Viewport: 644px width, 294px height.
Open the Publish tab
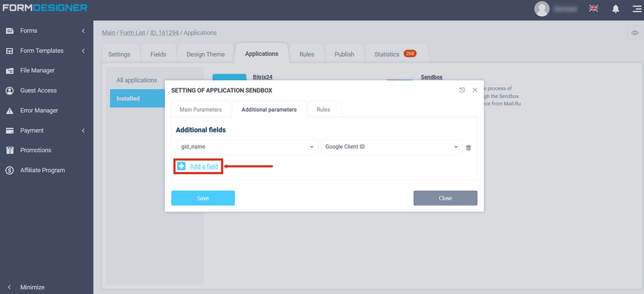coord(344,54)
